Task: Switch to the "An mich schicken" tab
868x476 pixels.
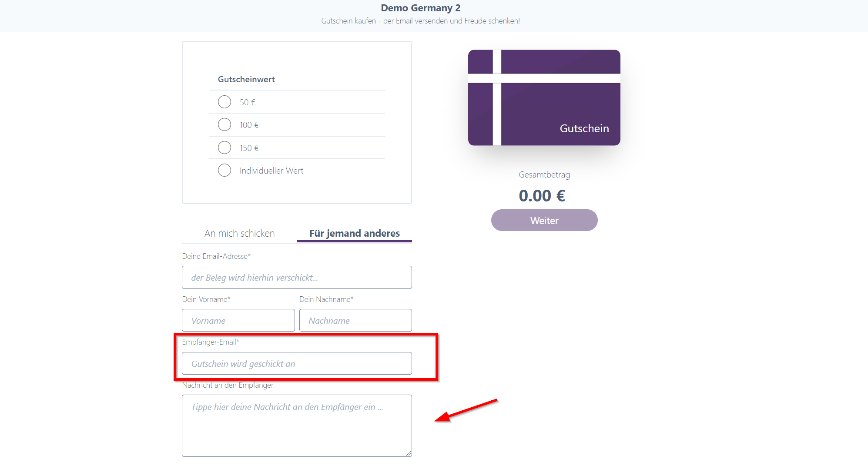Action: point(239,233)
